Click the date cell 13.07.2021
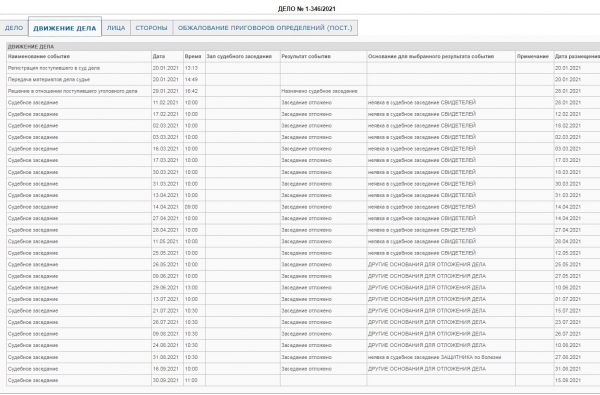Viewport: 600px width, 395px height. [x=166, y=299]
